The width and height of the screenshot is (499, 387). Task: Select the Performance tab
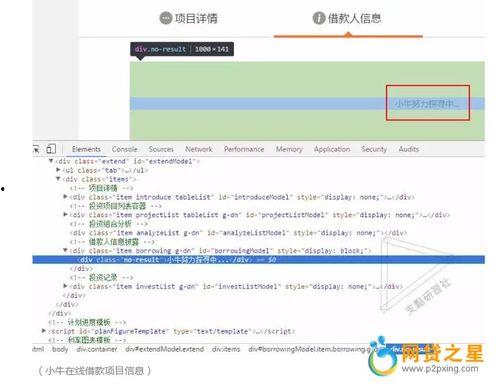pos(244,149)
